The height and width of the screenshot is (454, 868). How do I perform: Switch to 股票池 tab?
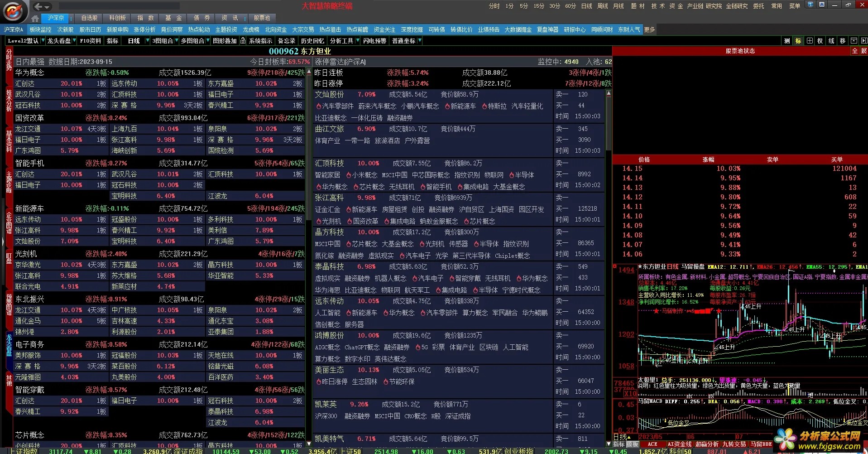(x=262, y=18)
